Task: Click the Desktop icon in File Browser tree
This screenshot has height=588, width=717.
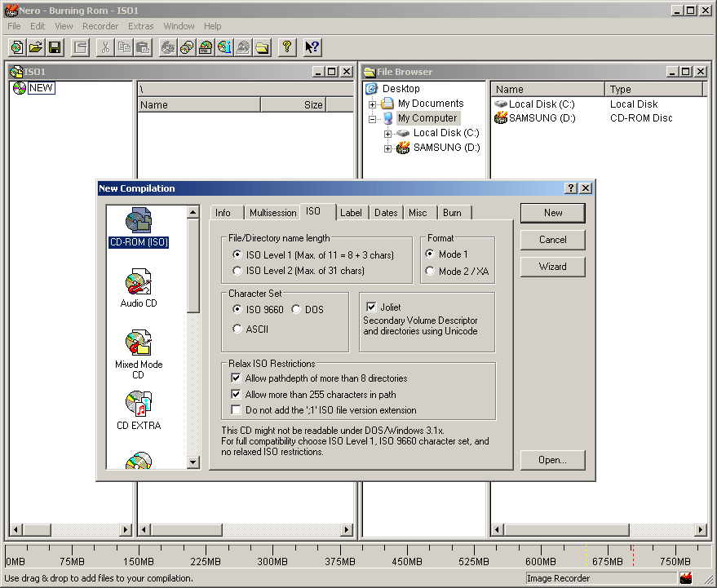Action: coord(372,88)
